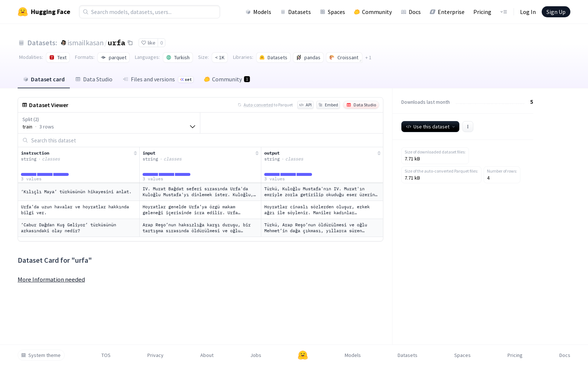Screen dimensions: 588x368
Task: Select the Dataset card tab
Action: pyautogui.click(x=44, y=79)
